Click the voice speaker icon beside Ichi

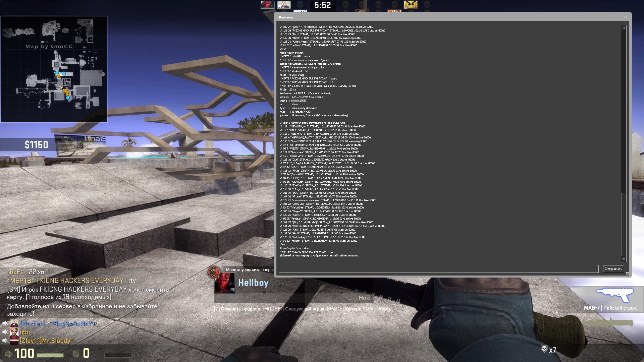coord(5,332)
